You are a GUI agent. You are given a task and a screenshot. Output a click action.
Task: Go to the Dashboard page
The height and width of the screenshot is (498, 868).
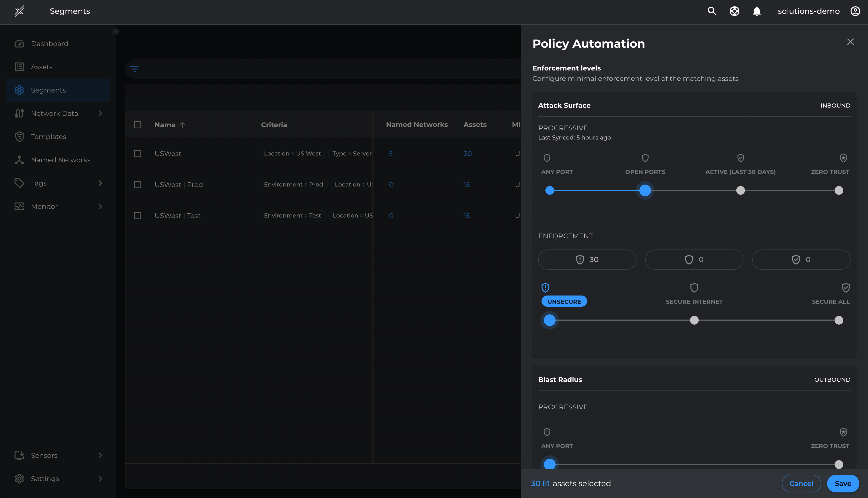[50, 44]
